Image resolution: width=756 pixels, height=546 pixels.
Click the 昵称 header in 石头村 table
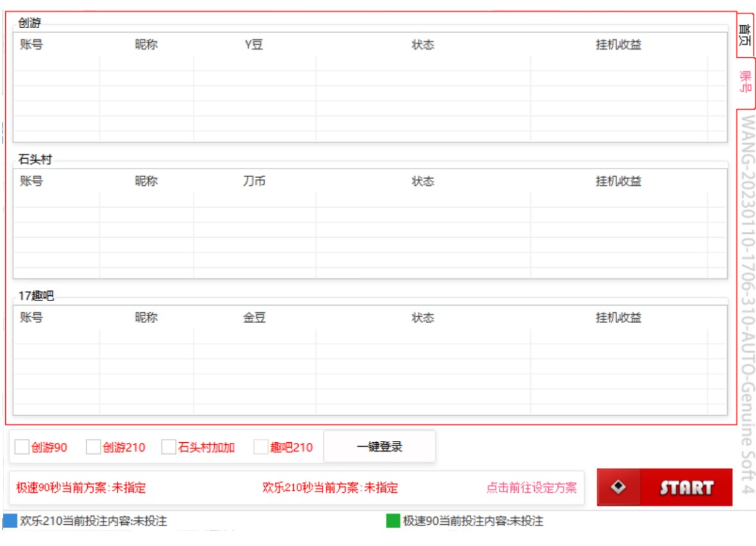(x=146, y=181)
